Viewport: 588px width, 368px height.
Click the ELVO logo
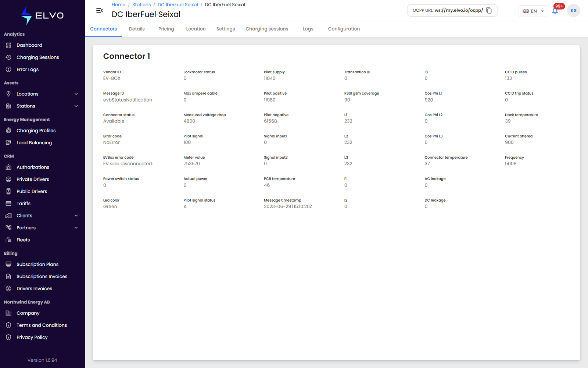tap(42, 15)
